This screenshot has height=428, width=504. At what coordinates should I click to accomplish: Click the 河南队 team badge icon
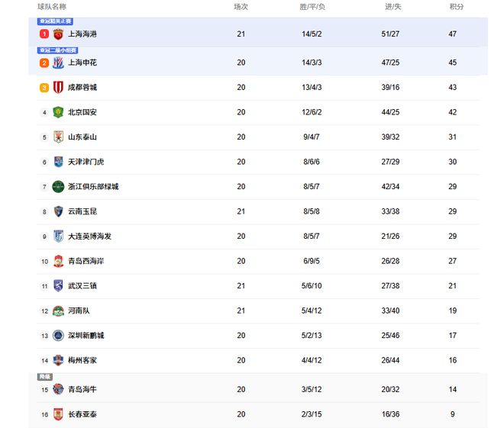58,311
